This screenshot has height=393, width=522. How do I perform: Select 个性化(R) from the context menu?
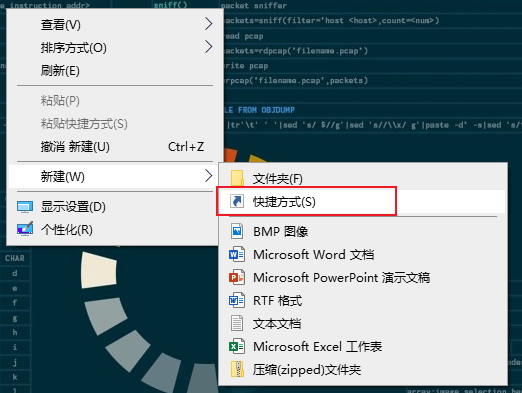click(115, 229)
